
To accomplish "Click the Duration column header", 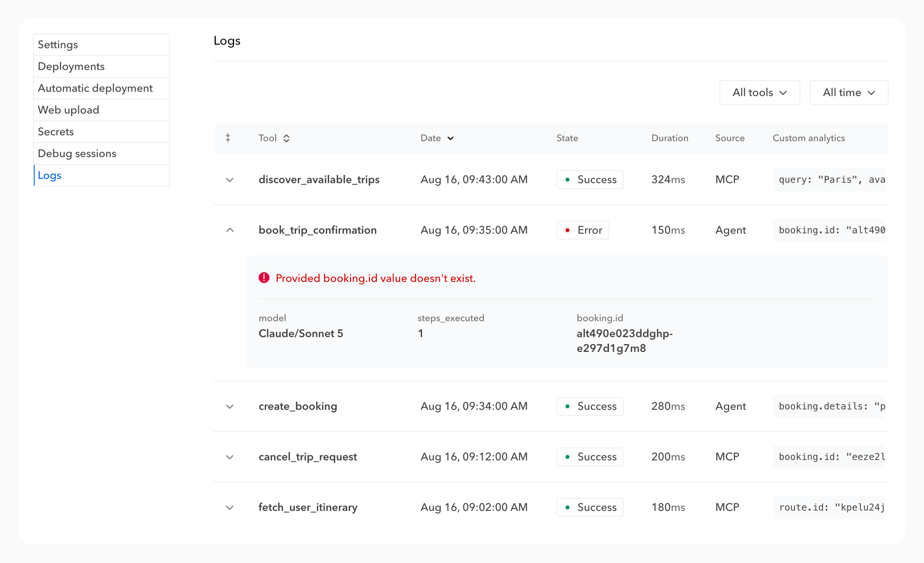I will [670, 138].
